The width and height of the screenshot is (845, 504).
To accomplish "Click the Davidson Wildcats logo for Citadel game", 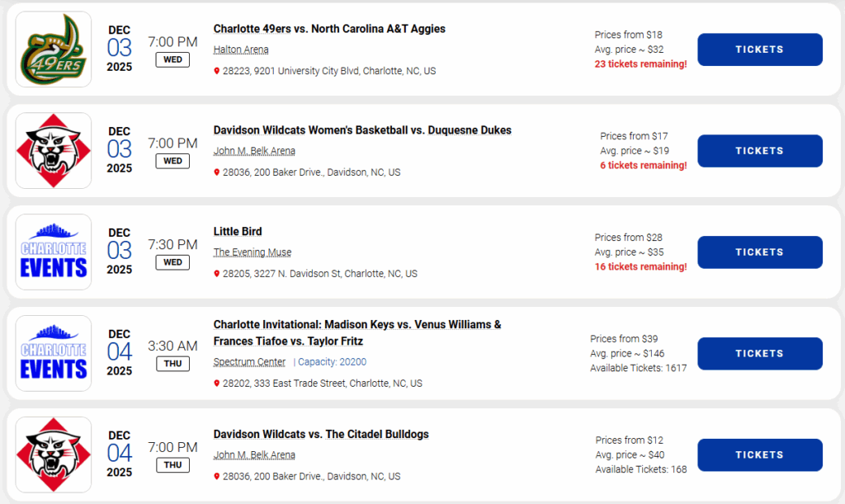I will click(54, 455).
